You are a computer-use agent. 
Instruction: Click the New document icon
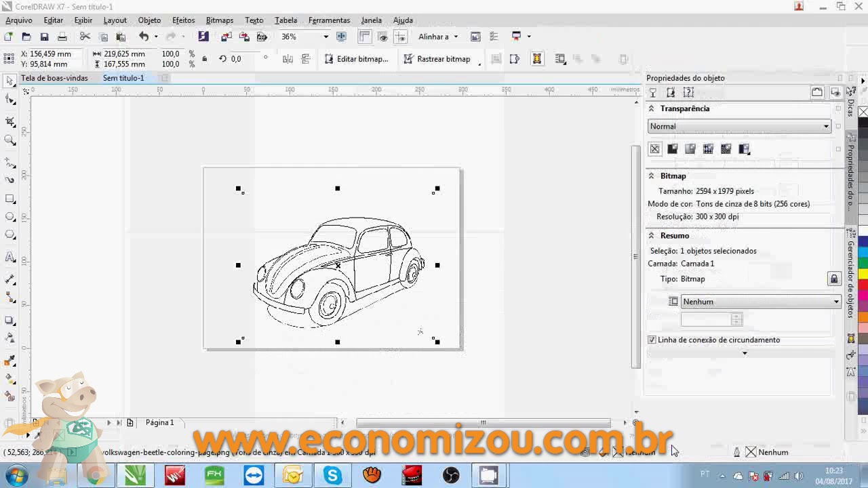pos(8,37)
